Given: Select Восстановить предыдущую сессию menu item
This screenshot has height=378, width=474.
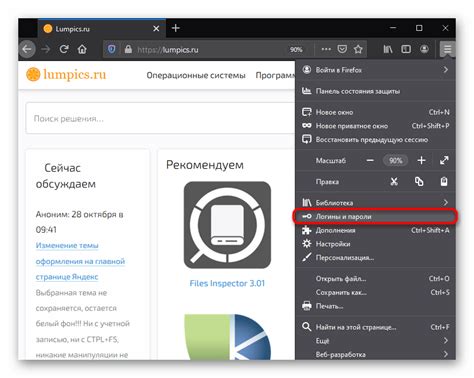Looking at the screenshot, I should click(375, 139).
